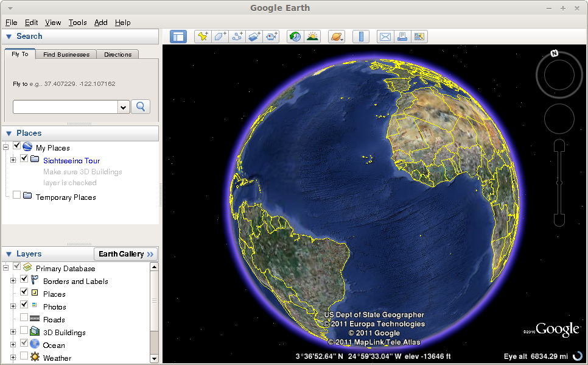The width and height of the screenshot is (588, 365).
Task: Collapse the Layers panel triangle
Action: click(9, 254)
